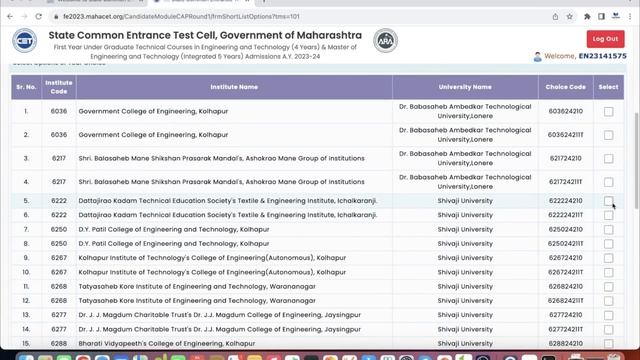Screen dimensions: 640x360
Task: Click D.Y. Patil College name in row 7
Action: (174, 229)
